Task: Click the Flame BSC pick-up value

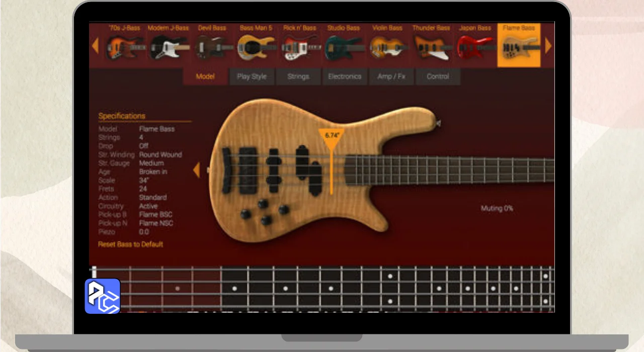Action: [156, 214]
